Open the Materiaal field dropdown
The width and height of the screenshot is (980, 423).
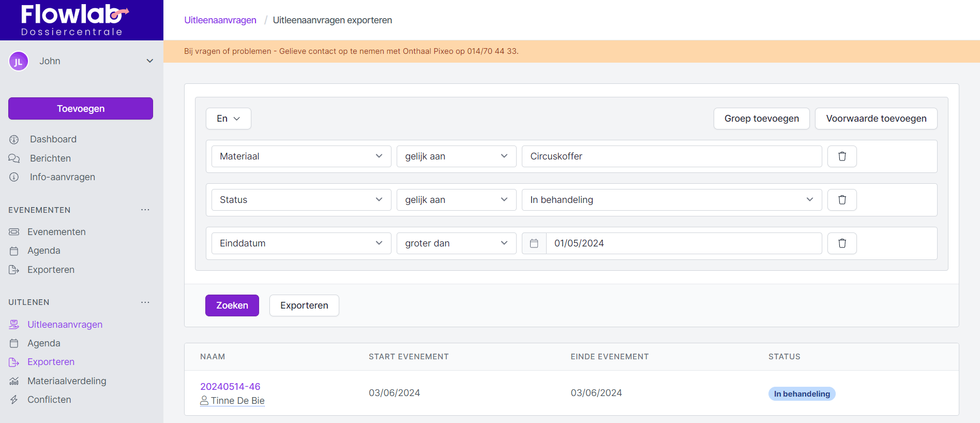point(301,156)
